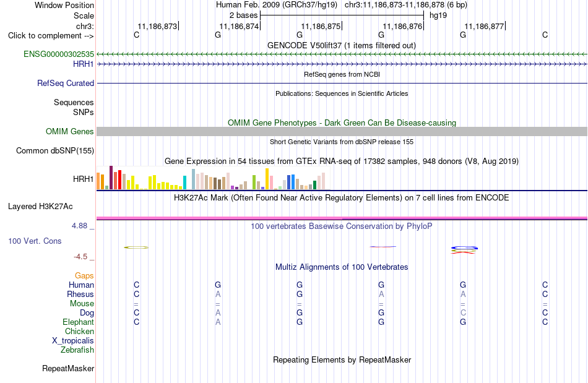Select the Chicken alignment row label

pos(79,331)
